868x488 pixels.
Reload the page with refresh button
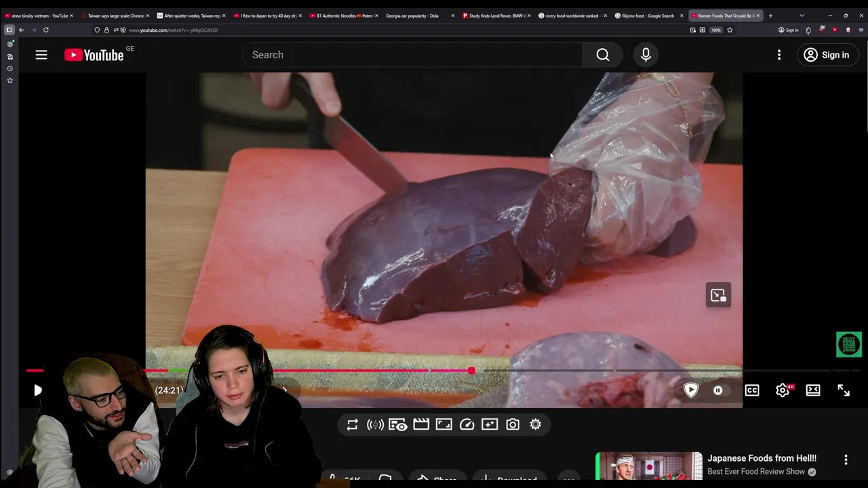[46, 30]
